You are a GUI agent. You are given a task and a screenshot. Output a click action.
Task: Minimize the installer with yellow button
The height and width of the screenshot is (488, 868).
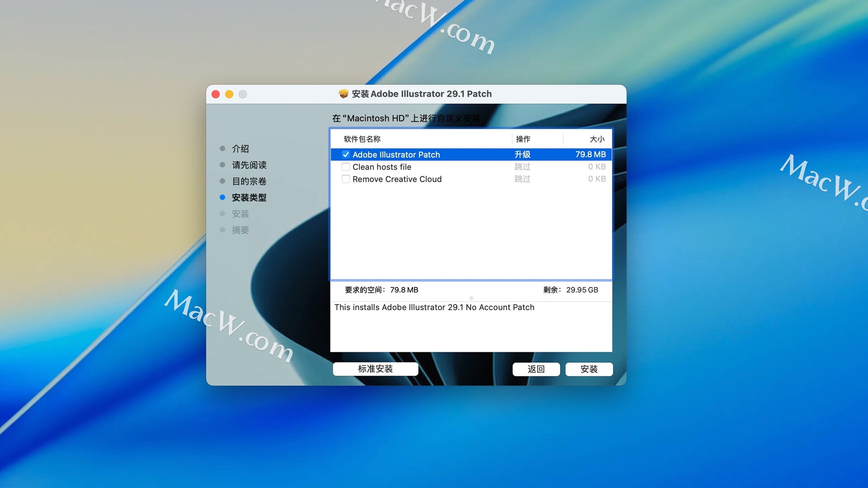pyautogui.click(x=229, y=94)
